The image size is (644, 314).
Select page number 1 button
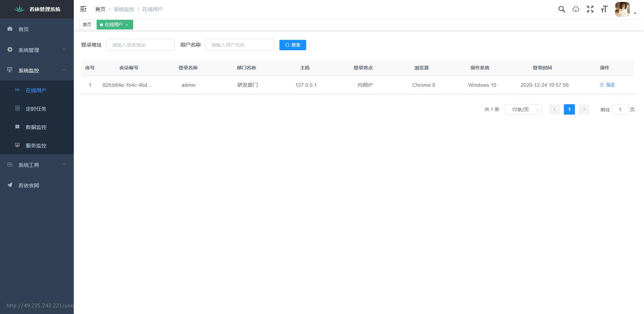569,110
